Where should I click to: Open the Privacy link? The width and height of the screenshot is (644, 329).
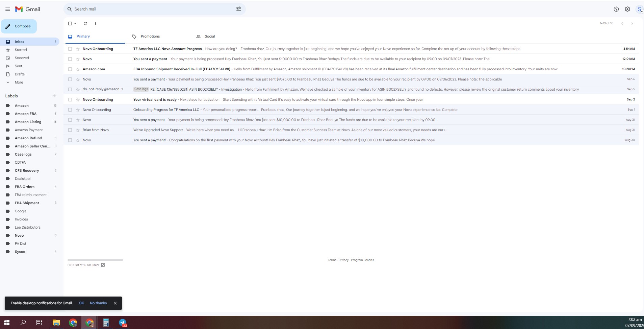point(343,260)
